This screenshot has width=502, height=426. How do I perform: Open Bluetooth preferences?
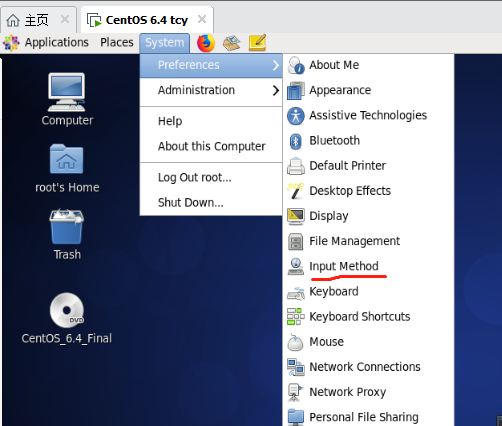coord(368,141)
